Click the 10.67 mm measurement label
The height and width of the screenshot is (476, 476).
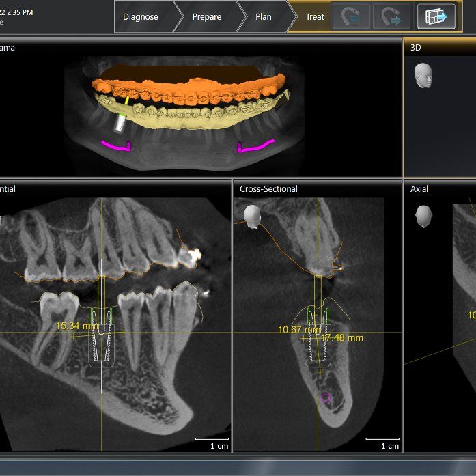299,330
